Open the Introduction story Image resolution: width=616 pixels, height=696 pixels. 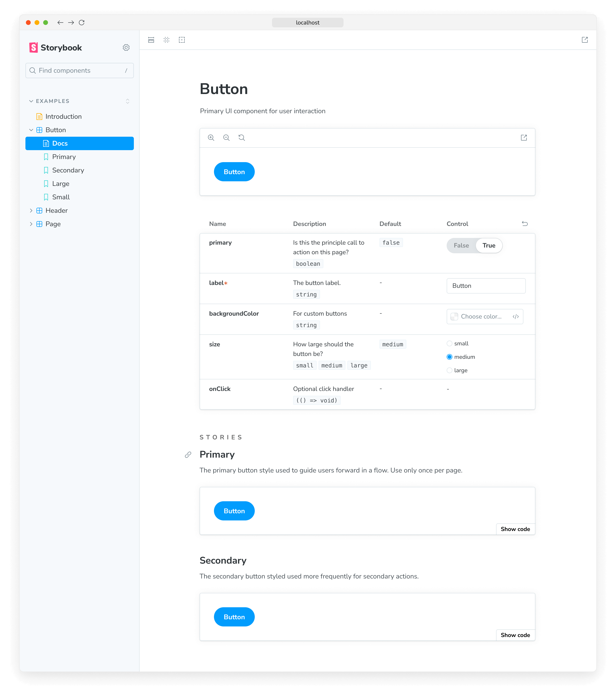pyautogui.click(x=64, y=116)
